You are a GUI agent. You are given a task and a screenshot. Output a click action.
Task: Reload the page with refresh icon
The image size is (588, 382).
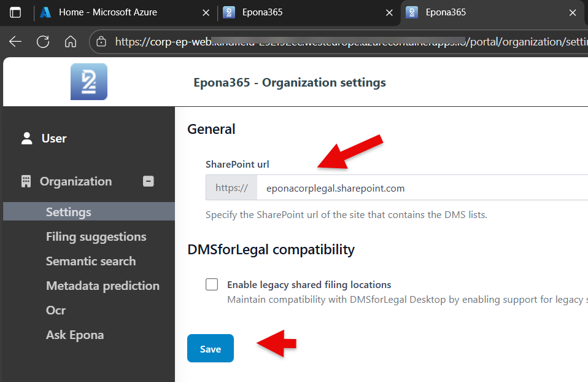[x=43, y=42]
